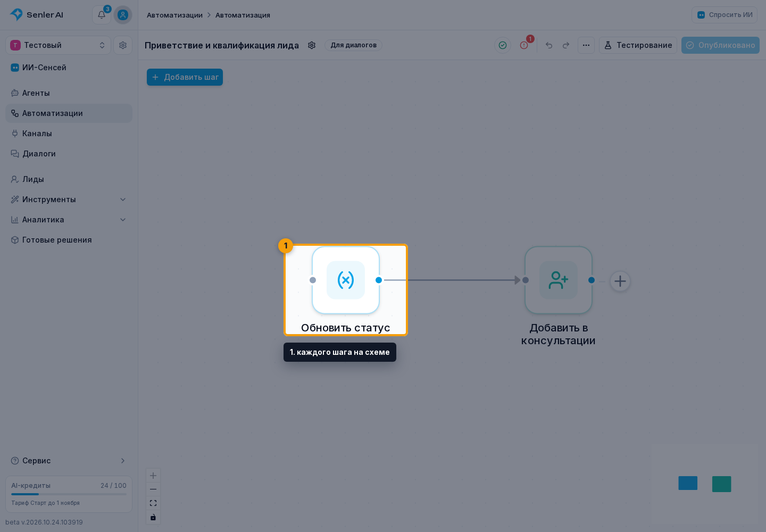
Task: Open automation settings gear next to title
Action: pyautogui.click(x=312, y=45)
